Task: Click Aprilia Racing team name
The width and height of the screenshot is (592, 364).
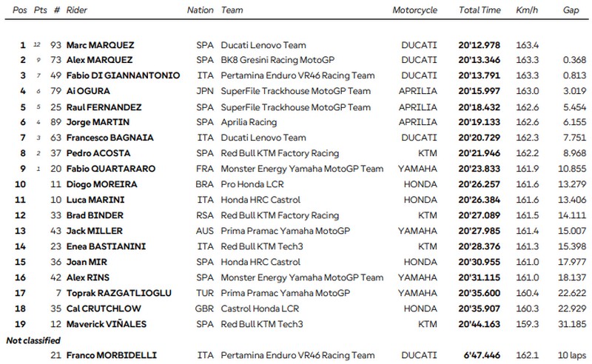Action: click(249, 122)
